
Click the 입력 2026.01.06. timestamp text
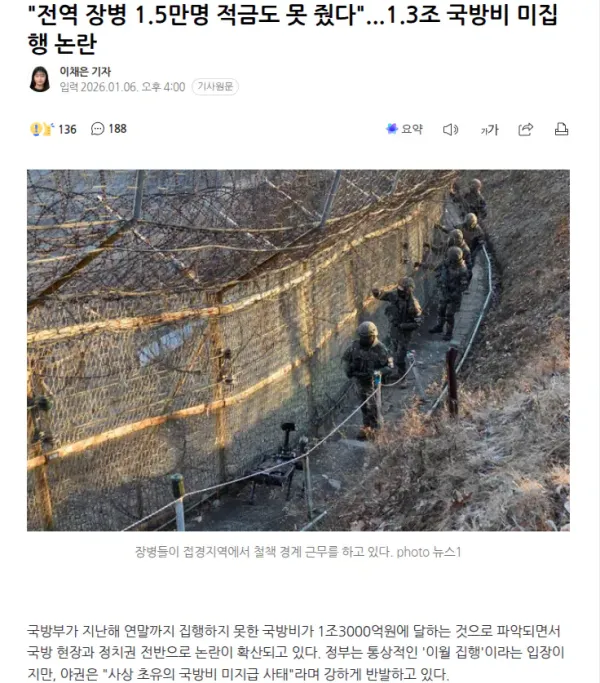[x=122, y=87]
